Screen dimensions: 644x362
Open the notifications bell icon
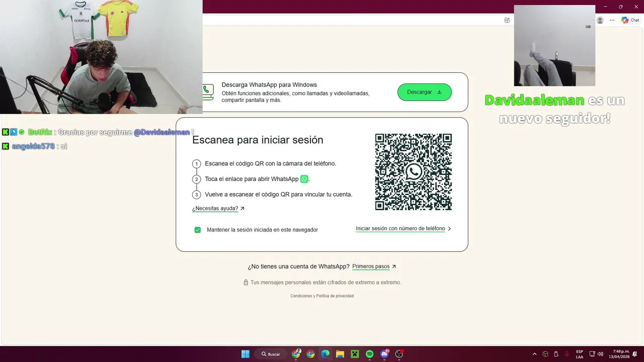click(x=635, y=354)
